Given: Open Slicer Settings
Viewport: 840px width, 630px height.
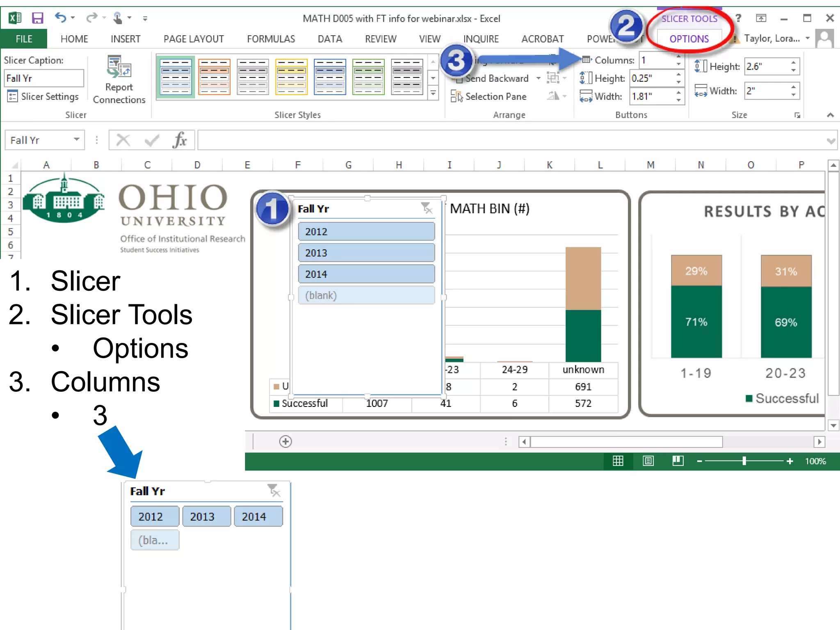Looking at the screenshot, I should tap(43, 97).
